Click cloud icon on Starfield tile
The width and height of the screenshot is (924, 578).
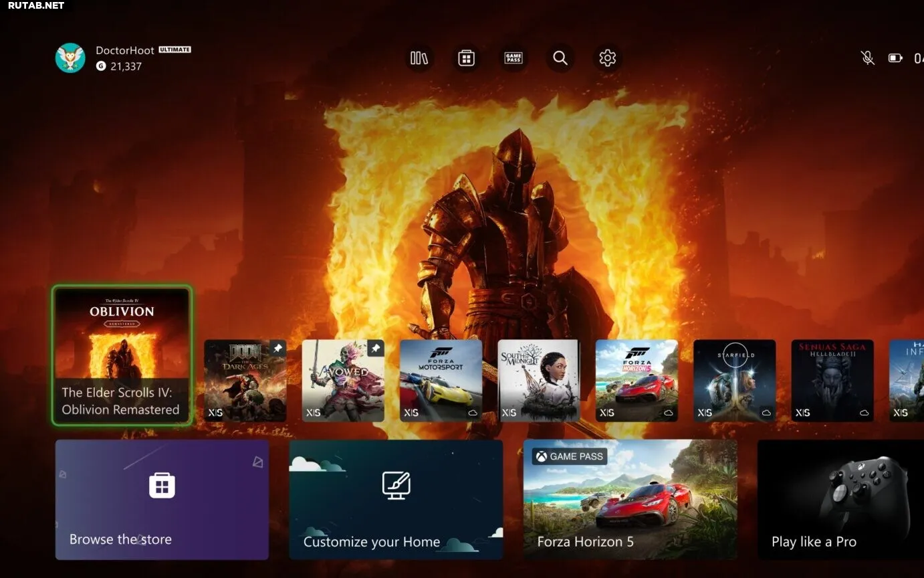pyautogui.click(x=766, y=413)
